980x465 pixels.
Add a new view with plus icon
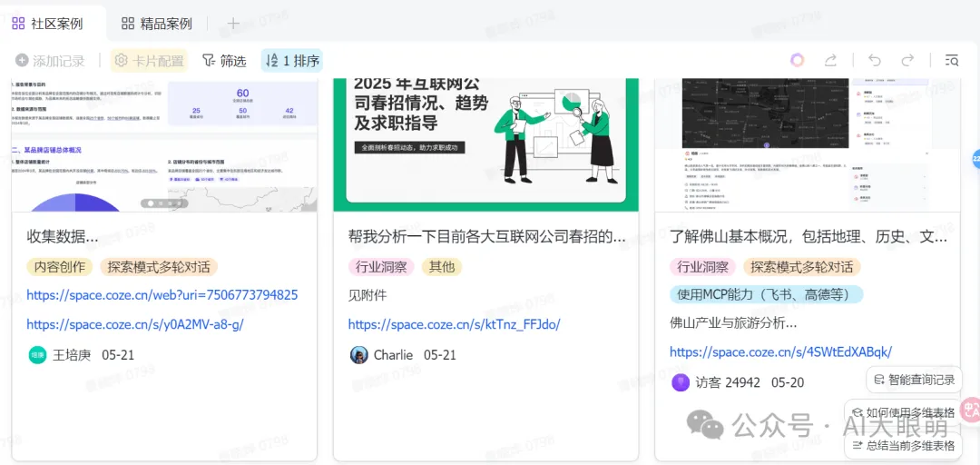[233, 24]
